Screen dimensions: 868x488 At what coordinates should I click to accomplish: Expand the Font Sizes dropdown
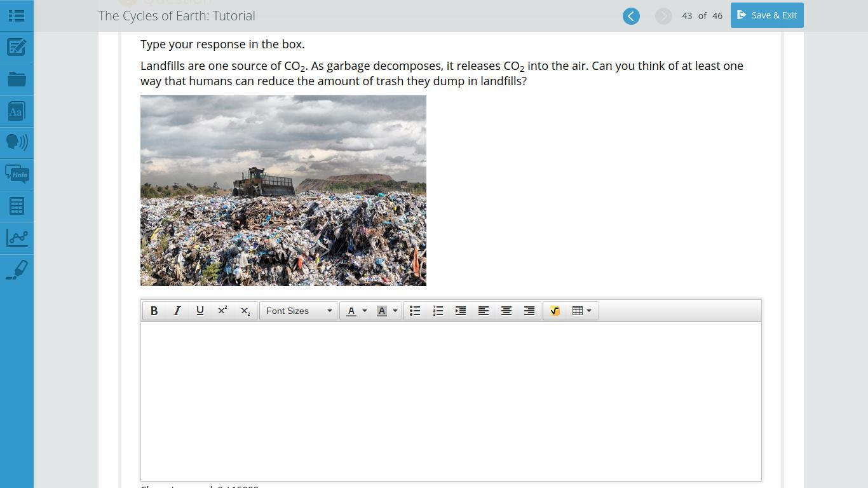(x=298, y=311)
